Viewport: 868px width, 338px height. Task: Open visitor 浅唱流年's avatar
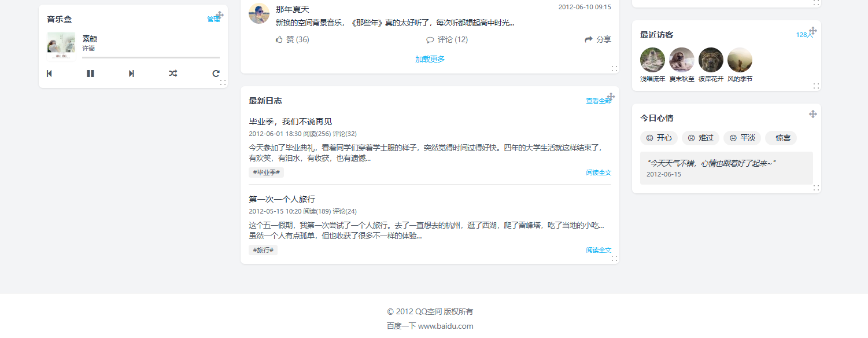click(652, 59)
